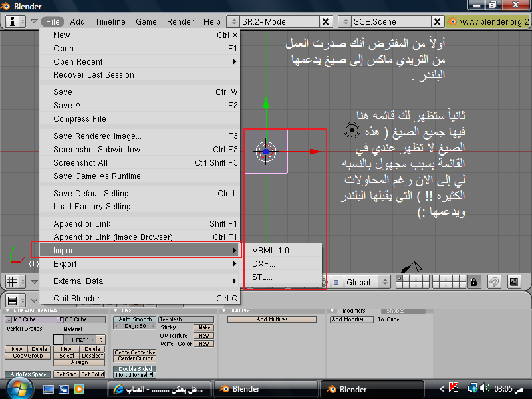Image resolution: width=532 pixels, height=399 pixels.
Task: Open the SR:2-Model screen selector arrows
Action: click(x=233, y=22)
